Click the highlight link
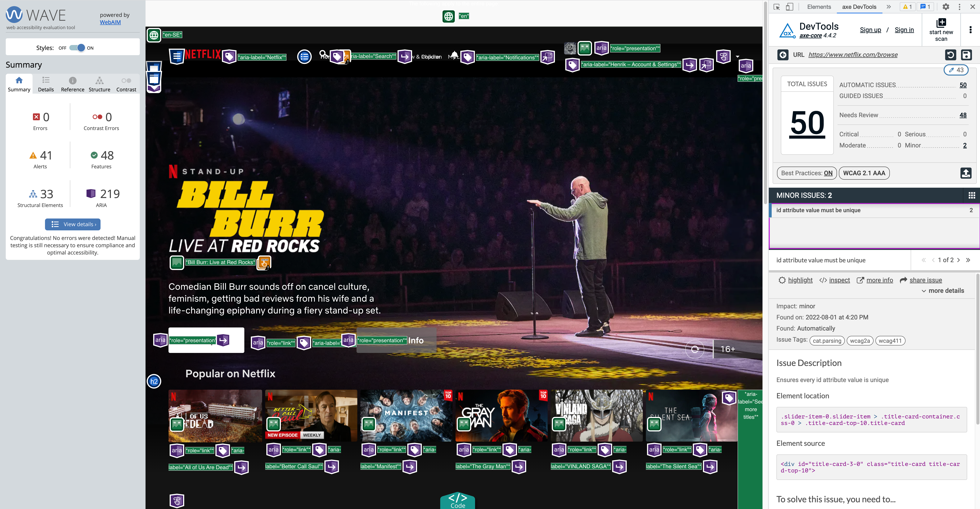 tap(800, 280)
